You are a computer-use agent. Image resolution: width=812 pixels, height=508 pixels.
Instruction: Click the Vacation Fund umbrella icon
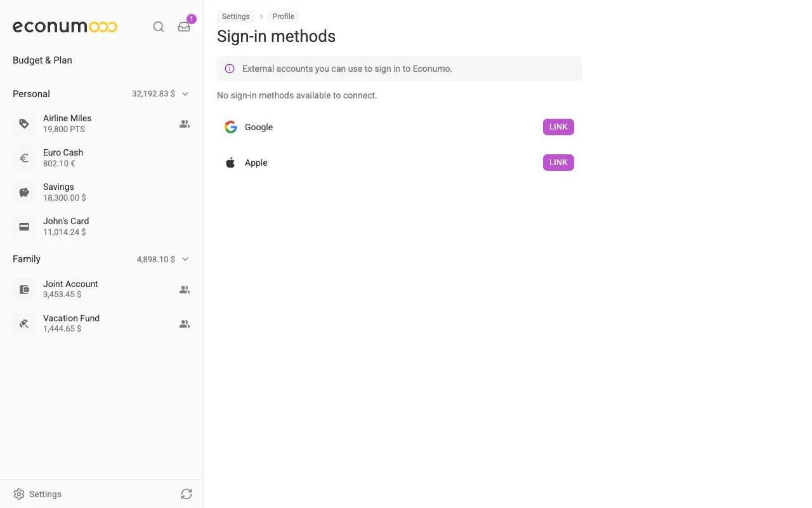(24, 324)
